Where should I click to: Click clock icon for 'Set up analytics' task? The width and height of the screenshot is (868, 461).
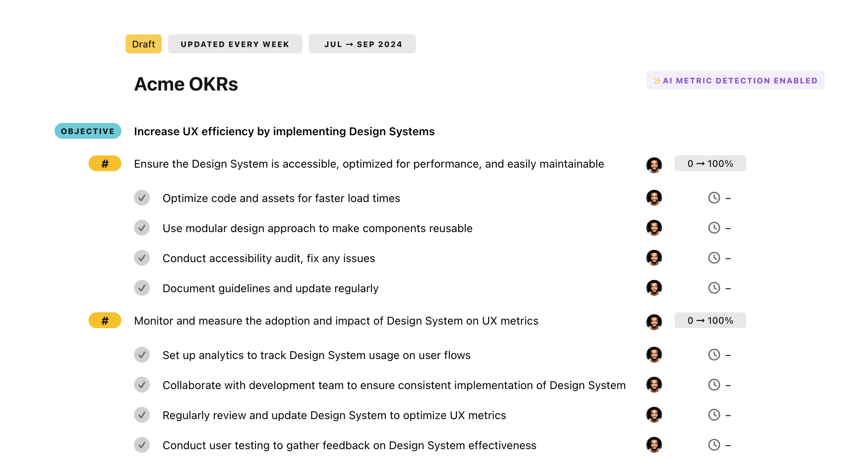point(714,355)
